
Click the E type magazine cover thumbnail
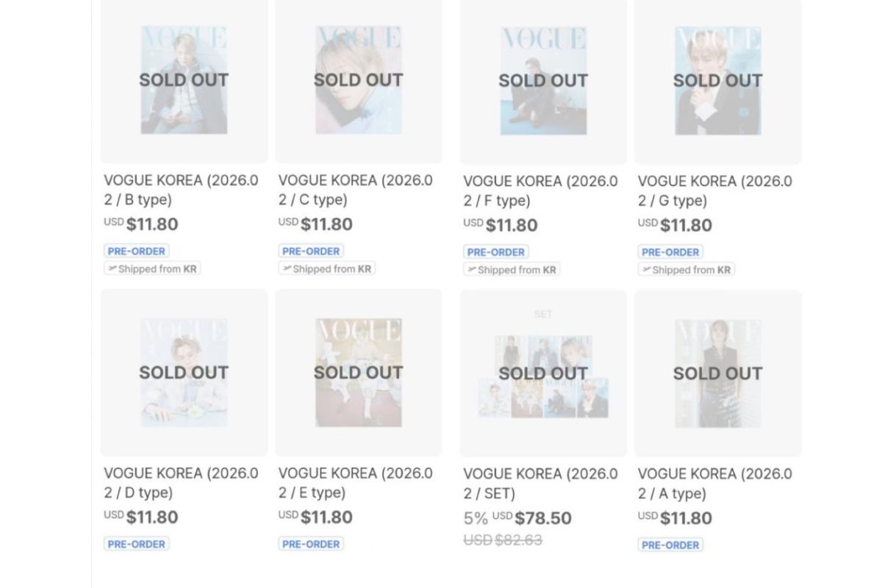pyautogui.click(x=358, y=373)
